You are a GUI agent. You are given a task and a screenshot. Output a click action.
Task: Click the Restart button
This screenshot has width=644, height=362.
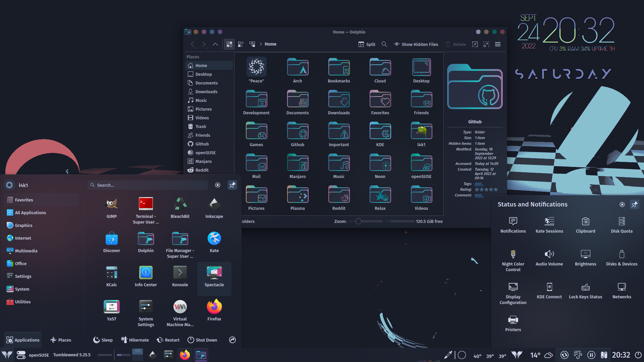click(x=168, y=340)
